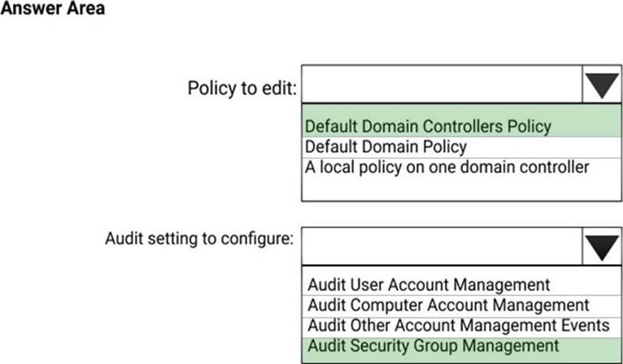Pick Audit Other Account Management Events
Screen dimensions: 623x364
458,326
